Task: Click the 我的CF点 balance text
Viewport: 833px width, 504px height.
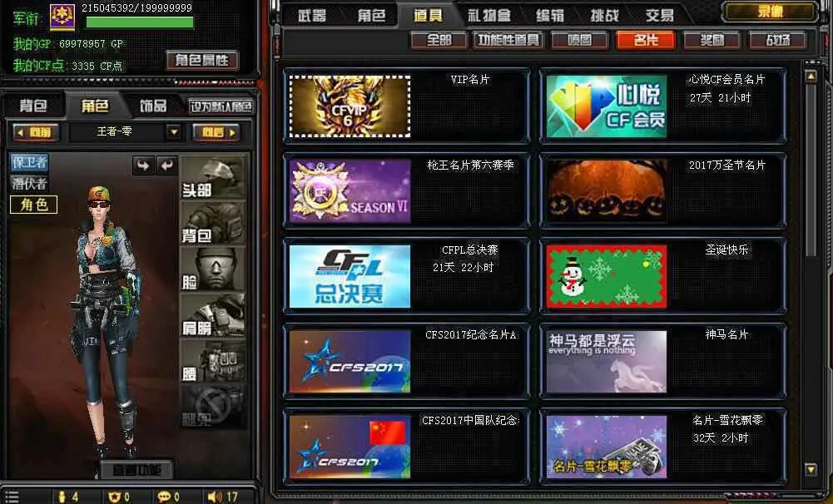Action: [x=67, y=66]
